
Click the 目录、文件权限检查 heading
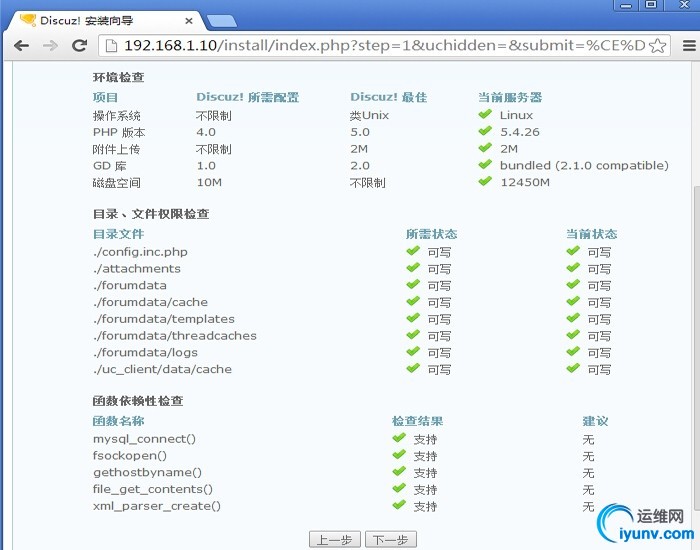[151, 214]
